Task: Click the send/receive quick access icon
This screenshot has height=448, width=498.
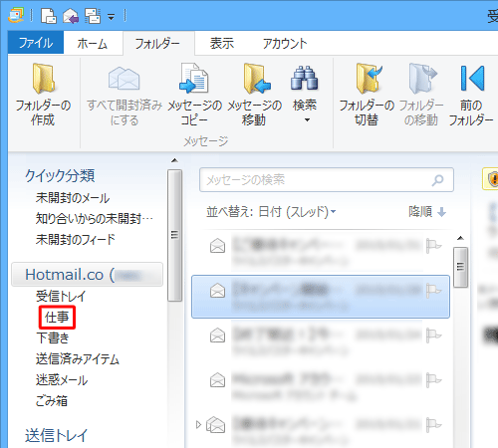Action: pyautogui.click(x=93, y=16)
